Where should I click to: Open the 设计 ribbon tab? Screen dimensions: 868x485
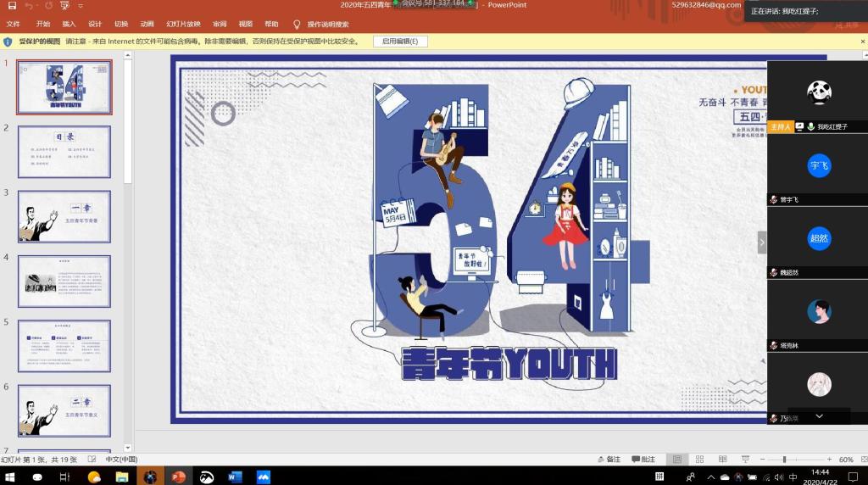pos(95,25)
